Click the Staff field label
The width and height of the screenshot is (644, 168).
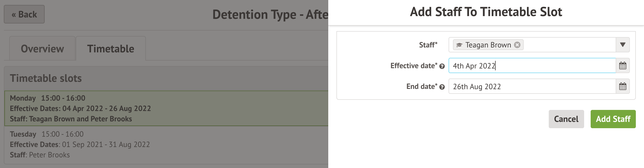[x=428, y=45]
